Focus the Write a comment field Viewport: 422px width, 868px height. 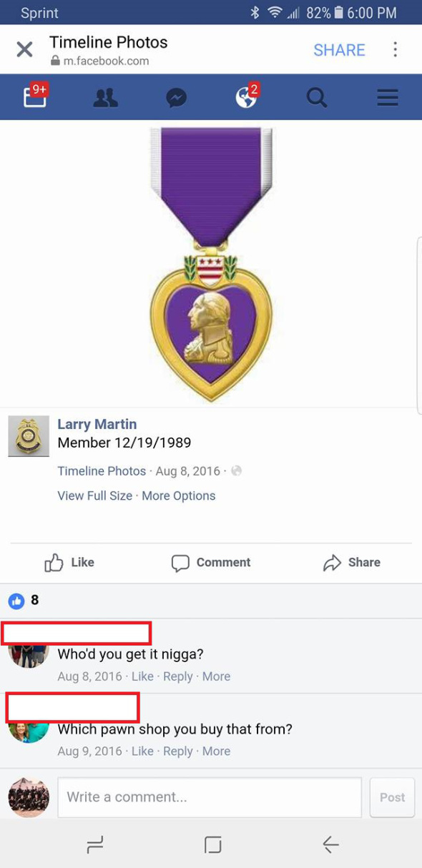coord(210,797)
